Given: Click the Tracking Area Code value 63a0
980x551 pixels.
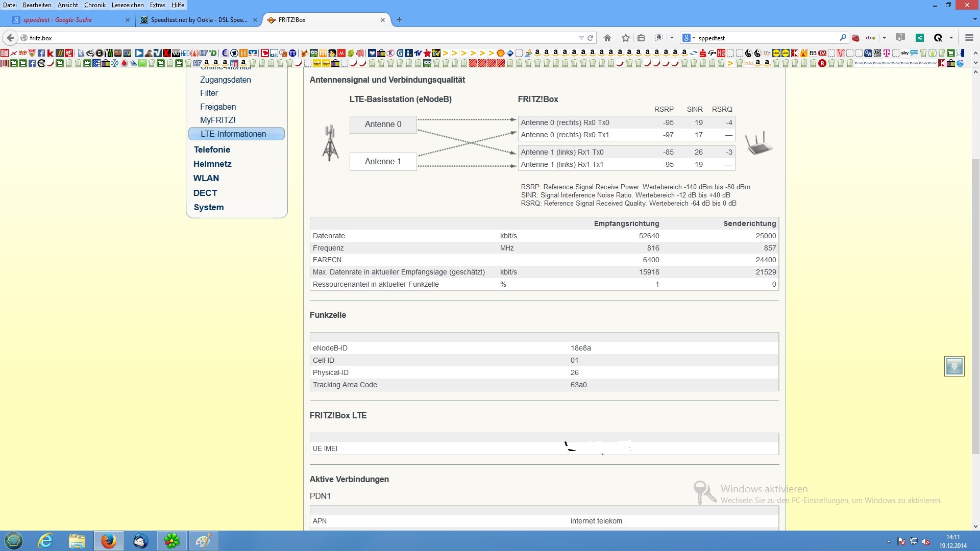Looking at the screenshot, I should pyautogui.click(x=579, y=385).
